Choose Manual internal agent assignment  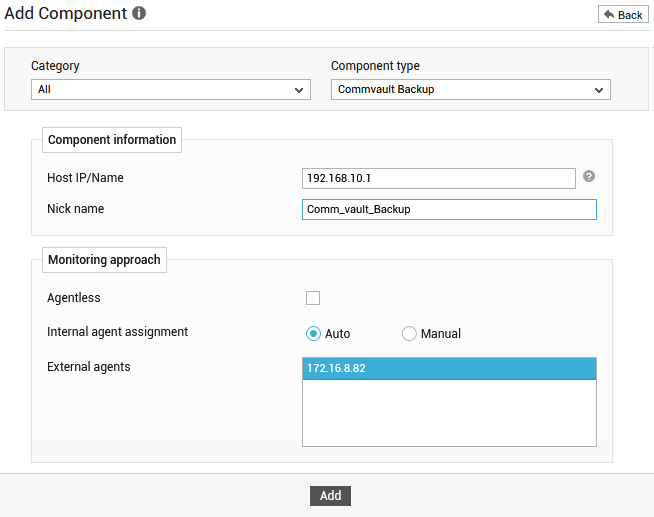pyautogui.click(x=409, y=334)
